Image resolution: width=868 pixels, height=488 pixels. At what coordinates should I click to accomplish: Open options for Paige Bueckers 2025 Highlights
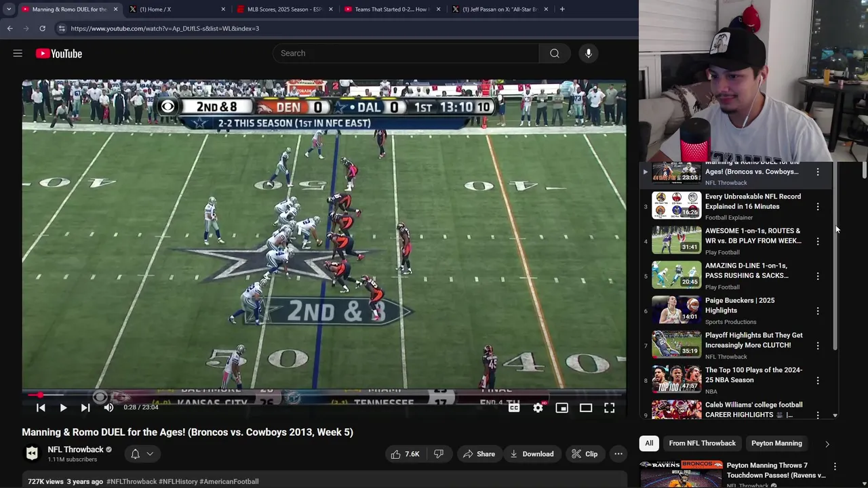click(818, 311)
